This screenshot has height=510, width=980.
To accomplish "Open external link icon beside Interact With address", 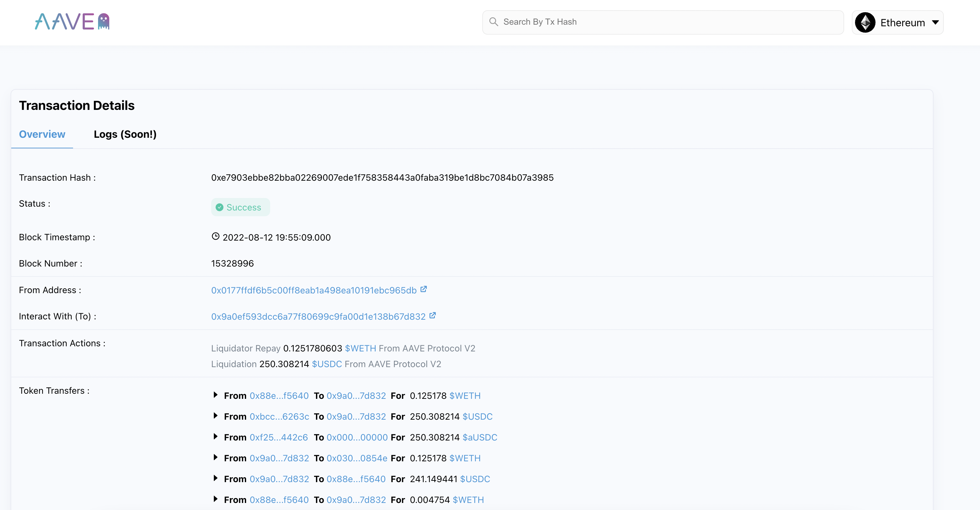I will 433,315.
